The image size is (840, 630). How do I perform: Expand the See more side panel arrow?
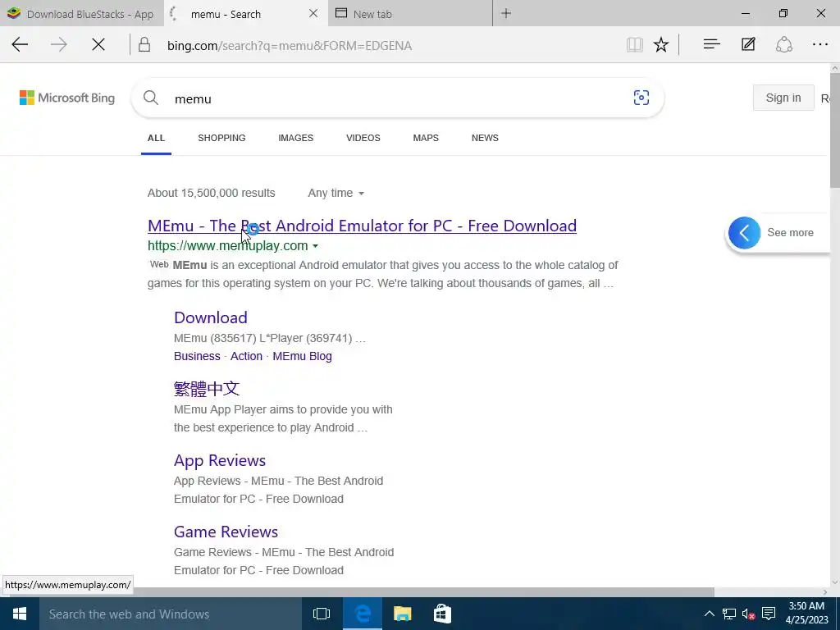pyautogui.click(x=744, y=233)
